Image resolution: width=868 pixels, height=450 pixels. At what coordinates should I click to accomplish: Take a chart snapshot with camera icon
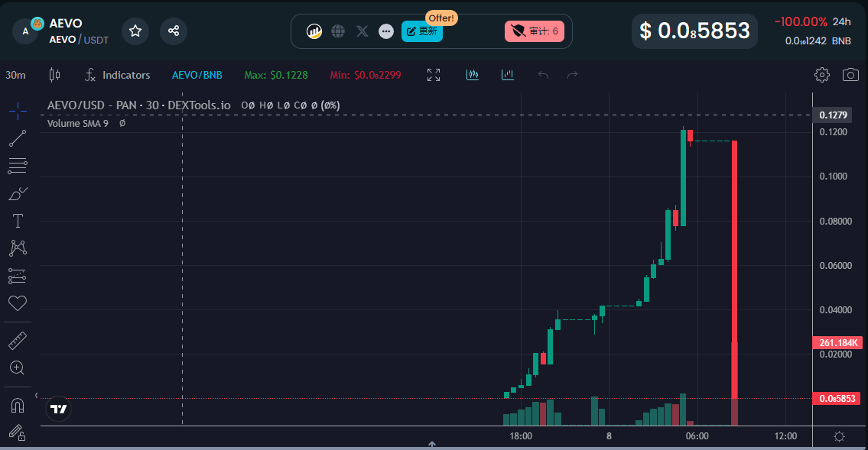click(x=850, y=75)
